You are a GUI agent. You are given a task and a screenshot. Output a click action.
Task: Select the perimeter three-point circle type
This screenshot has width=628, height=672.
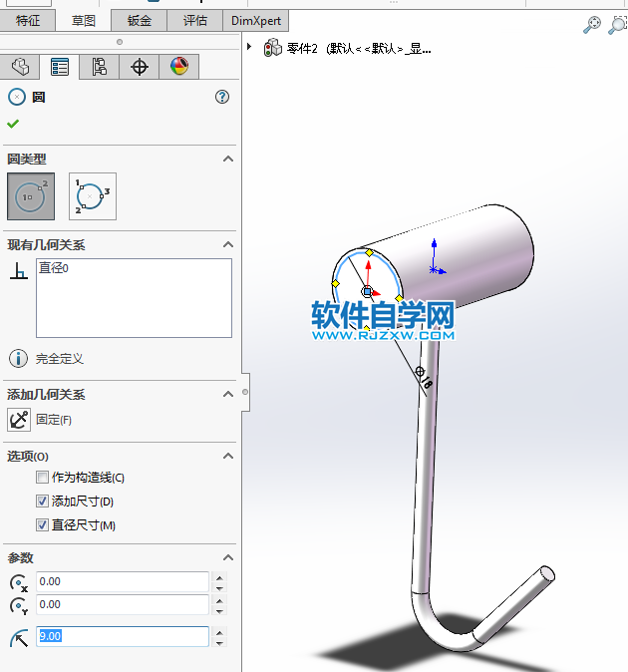point(93,196)
